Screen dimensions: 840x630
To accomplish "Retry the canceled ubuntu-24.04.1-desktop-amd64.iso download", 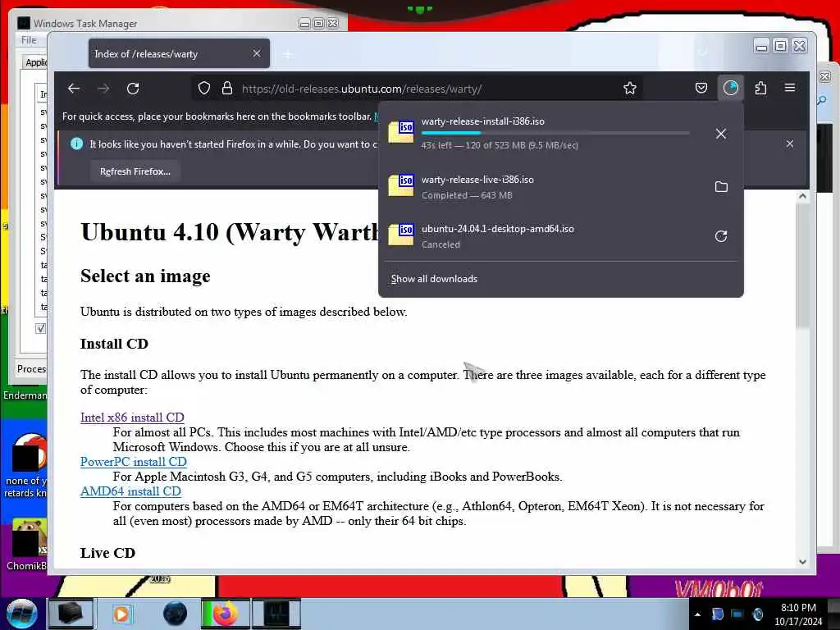I will tap(721, 236).
